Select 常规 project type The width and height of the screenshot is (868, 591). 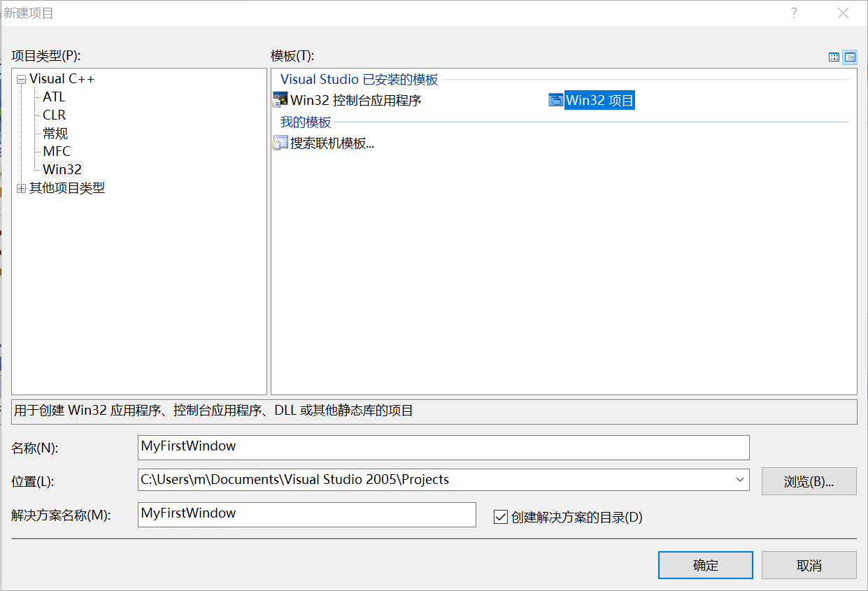pos(55,134)
